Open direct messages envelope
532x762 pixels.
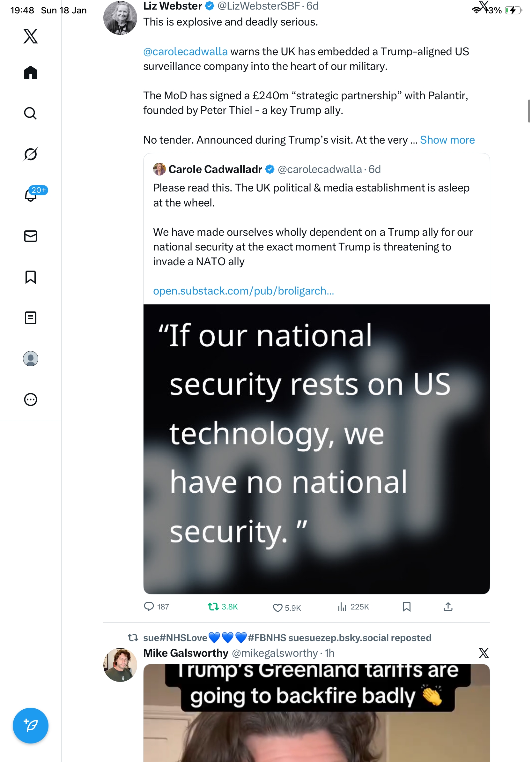[31, 236]
